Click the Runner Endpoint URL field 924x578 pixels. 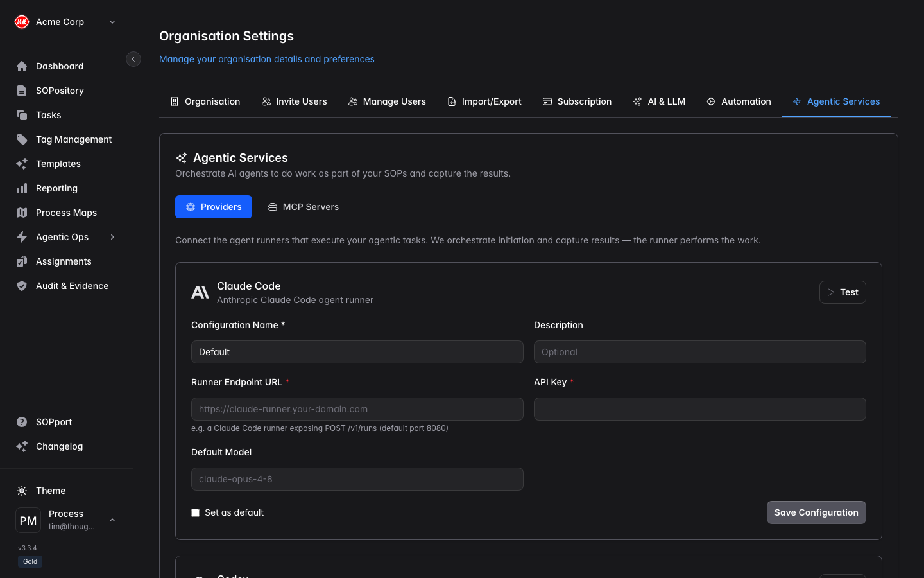(357, 409)
